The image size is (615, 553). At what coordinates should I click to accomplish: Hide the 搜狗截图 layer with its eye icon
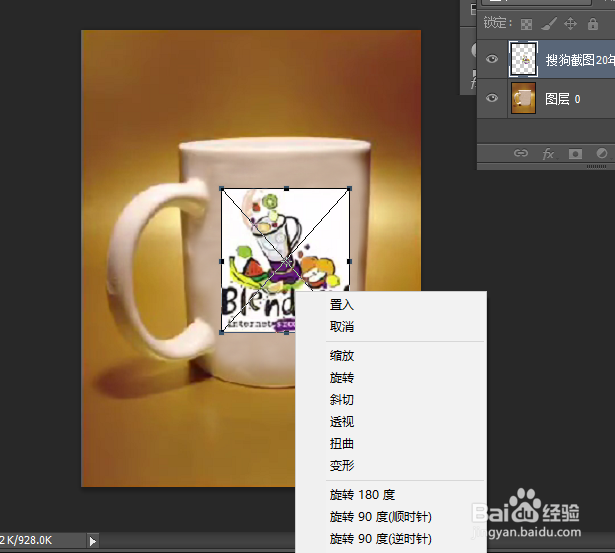pos(492,59)
